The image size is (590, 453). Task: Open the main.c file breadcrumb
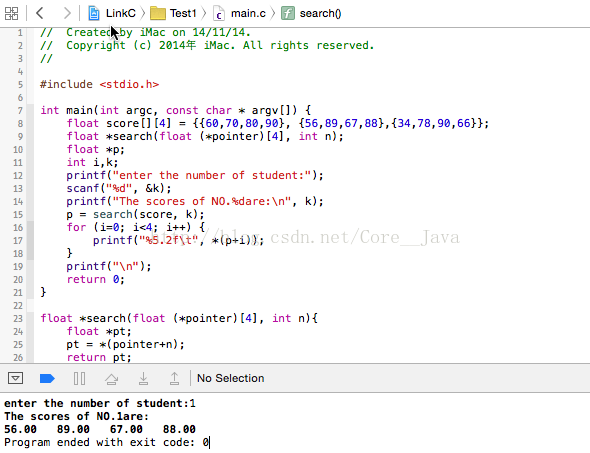[240, 14]
